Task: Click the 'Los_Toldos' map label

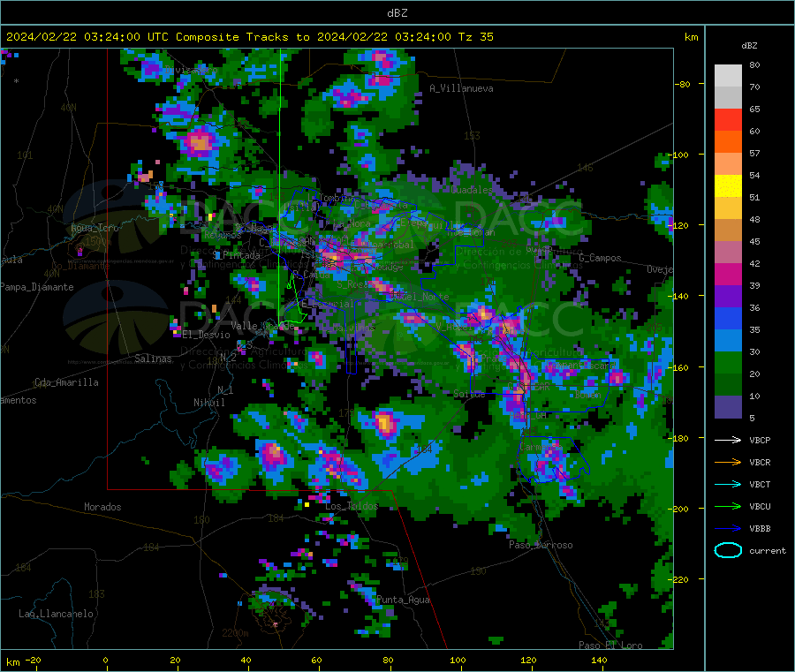Action: click(352, 506)
